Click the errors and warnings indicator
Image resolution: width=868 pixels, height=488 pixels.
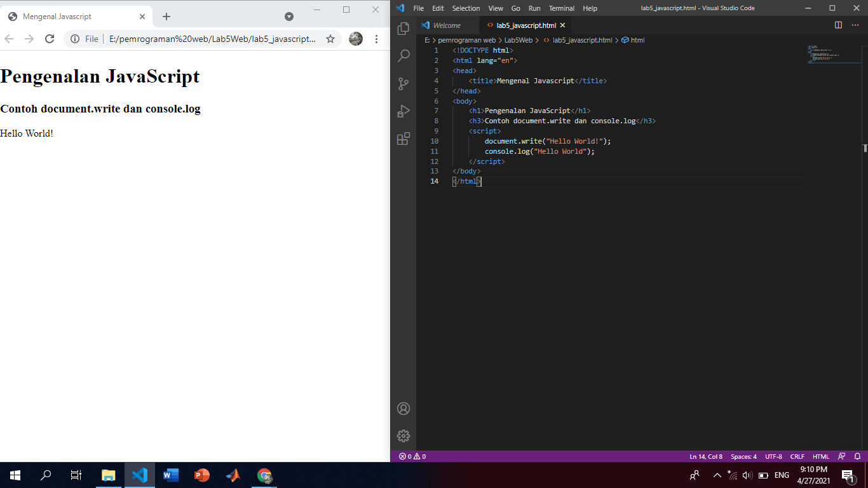(x=412, y=456)
